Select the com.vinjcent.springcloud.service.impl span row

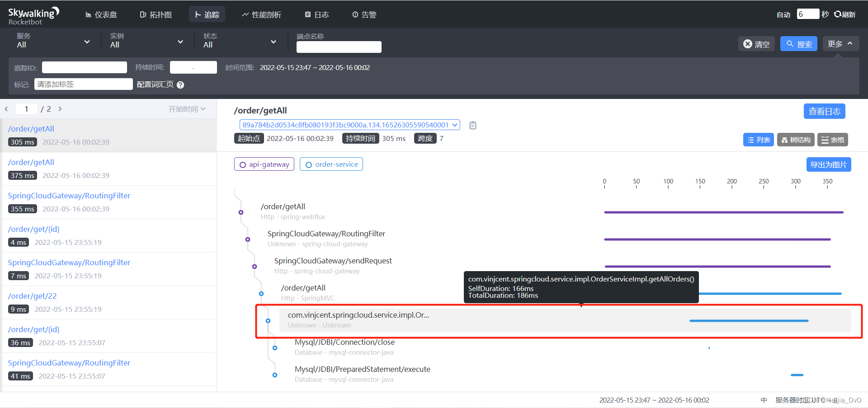[565, 320]
